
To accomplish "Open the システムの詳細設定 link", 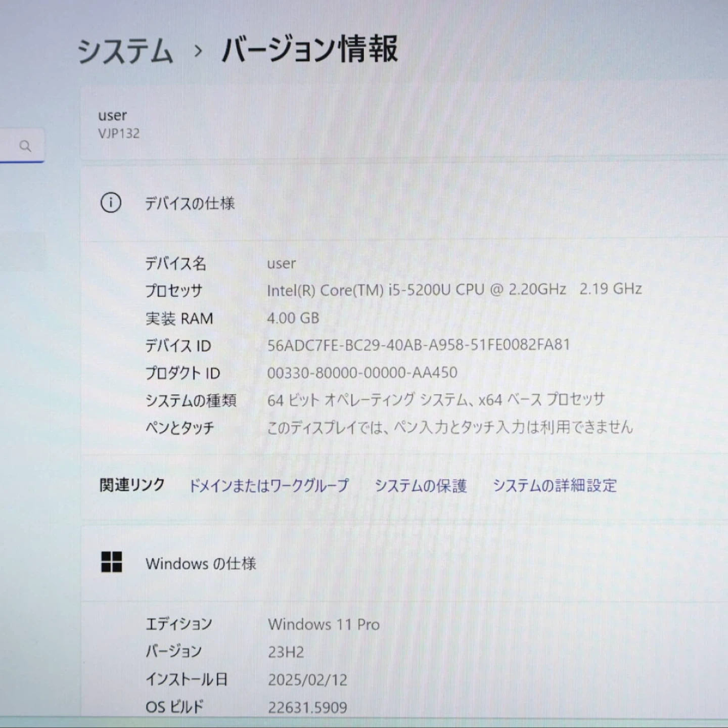I will (555, 485).
